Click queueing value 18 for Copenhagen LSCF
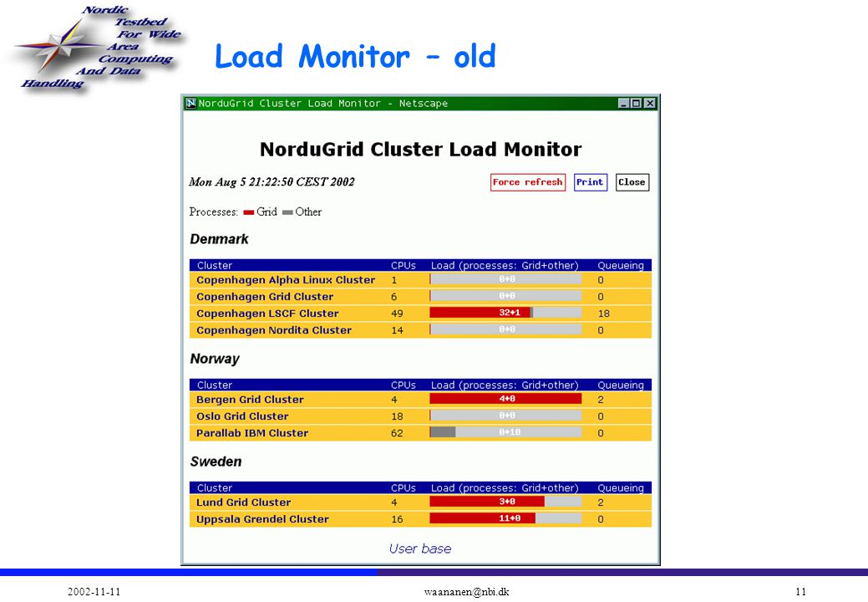Screen dimensions: 868x602 (x=603, y=314)
